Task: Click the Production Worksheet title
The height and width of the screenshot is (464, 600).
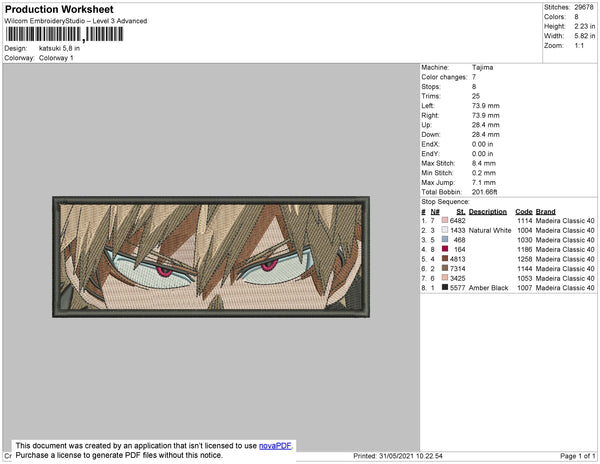Action: tap(59, 9)
